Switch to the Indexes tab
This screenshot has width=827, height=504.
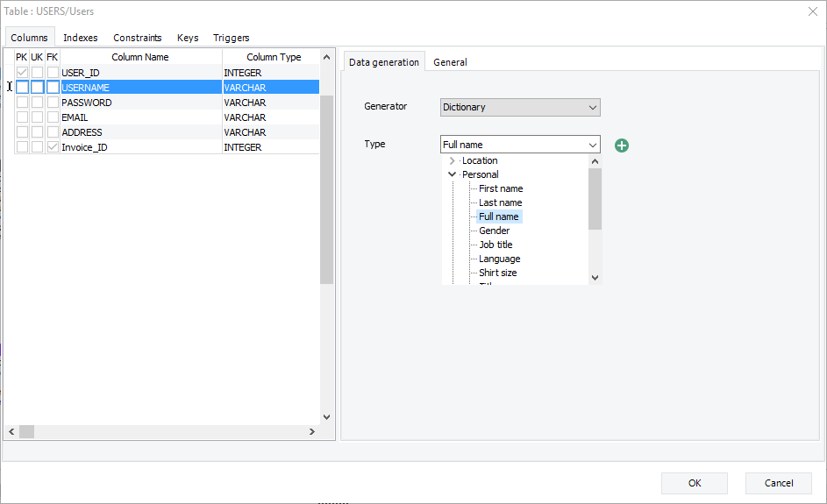81,38
